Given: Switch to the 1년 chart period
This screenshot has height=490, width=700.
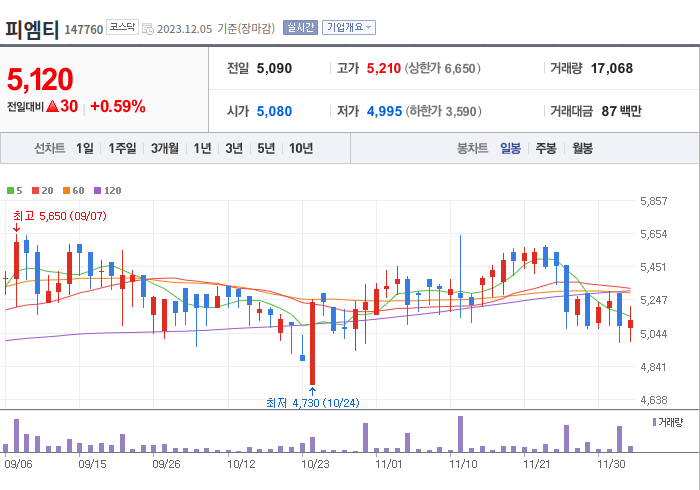Looking at the screenshot, I should click(202, 148).
